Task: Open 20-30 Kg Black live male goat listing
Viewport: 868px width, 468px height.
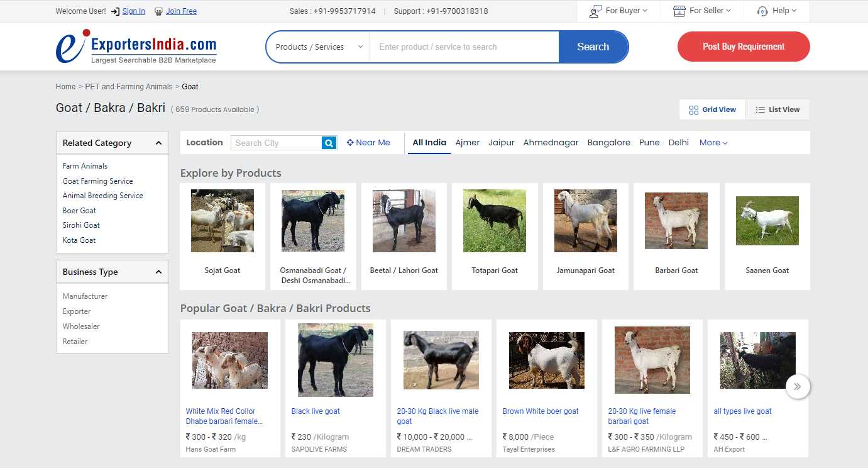Action: coord(437,416)
